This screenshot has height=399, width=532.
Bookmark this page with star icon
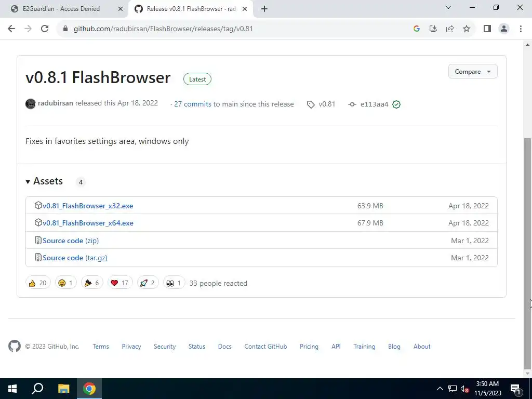467,29
